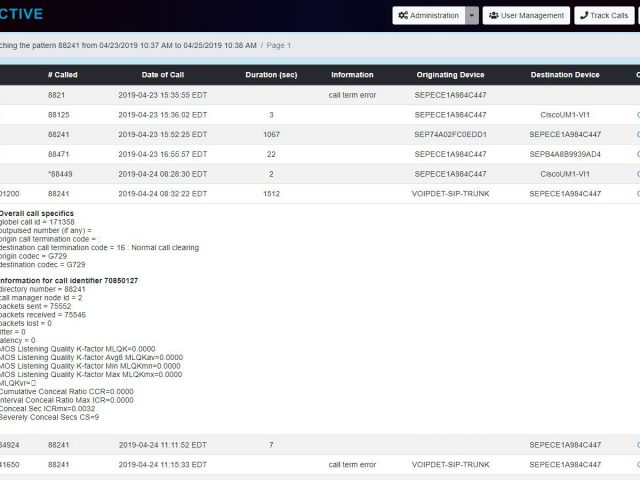Select called number 88471

(59, 154)
